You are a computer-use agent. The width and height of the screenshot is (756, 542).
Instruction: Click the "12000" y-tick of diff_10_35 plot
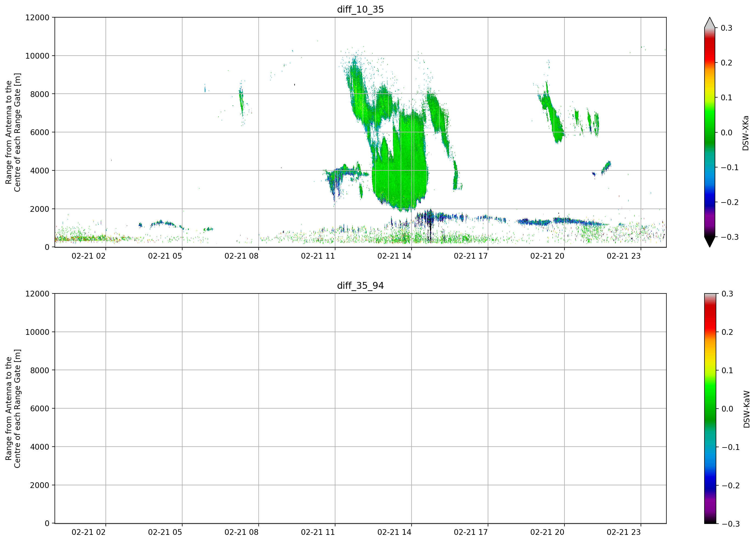pyautogui.click(x=37, y=18)
